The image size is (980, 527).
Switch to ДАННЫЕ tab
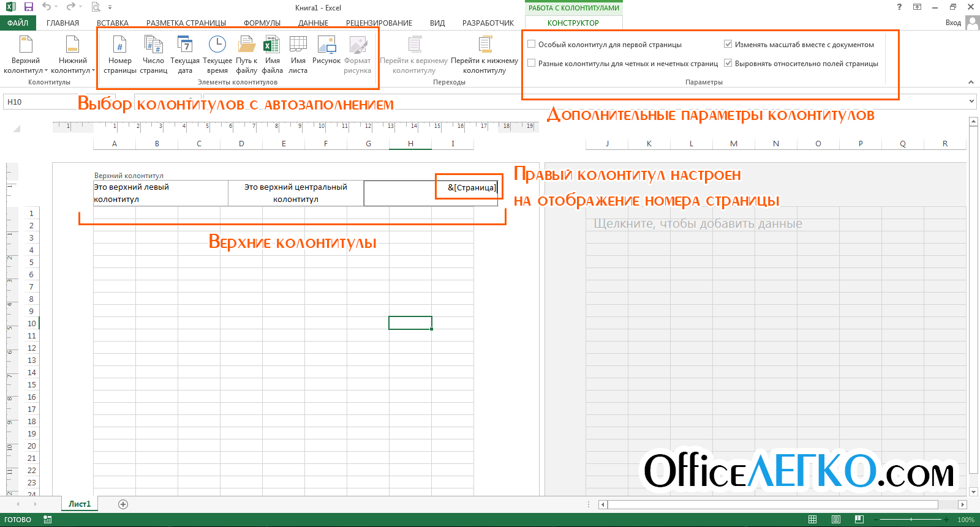point(313,23)
